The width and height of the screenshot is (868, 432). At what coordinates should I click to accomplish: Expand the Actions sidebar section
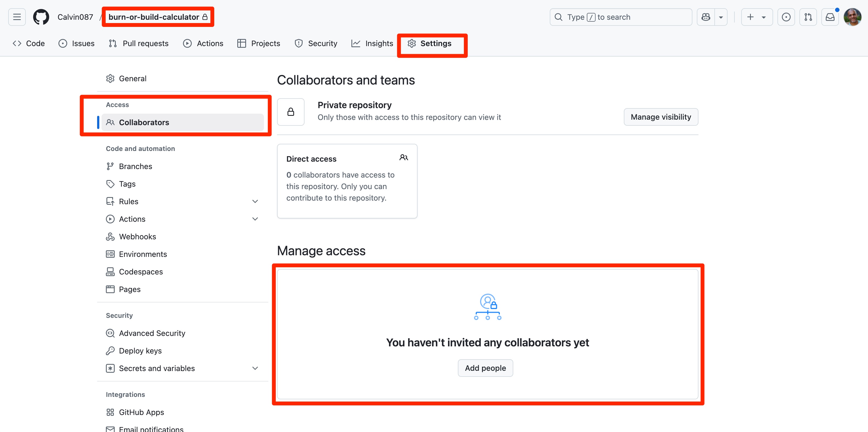click(x=255, y=219)
